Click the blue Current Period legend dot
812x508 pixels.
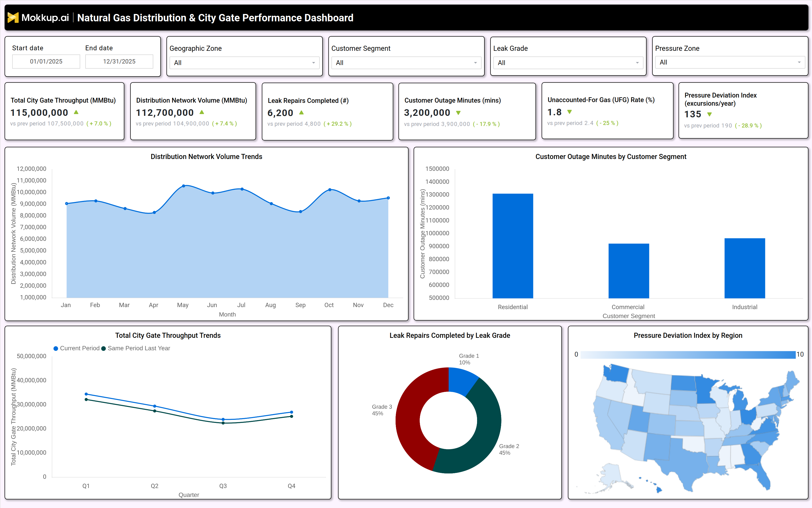click(x=56, y=348)
